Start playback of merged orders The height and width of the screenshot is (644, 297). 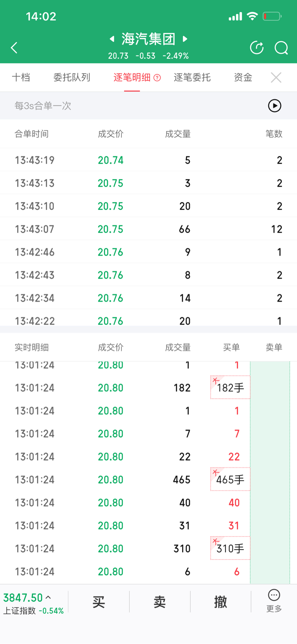tap(275, 106)
